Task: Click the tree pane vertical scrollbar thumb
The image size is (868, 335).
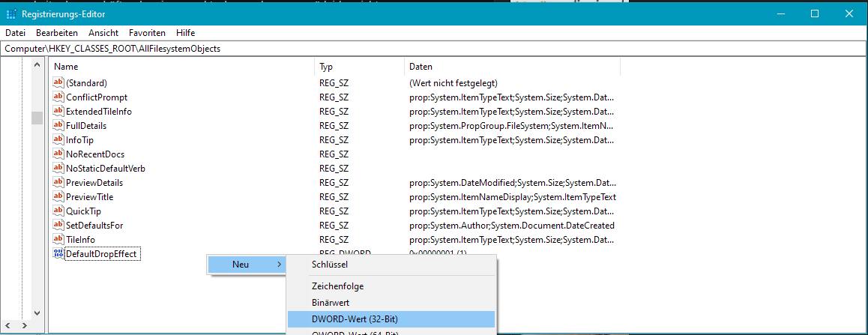Action: (37, 118)
